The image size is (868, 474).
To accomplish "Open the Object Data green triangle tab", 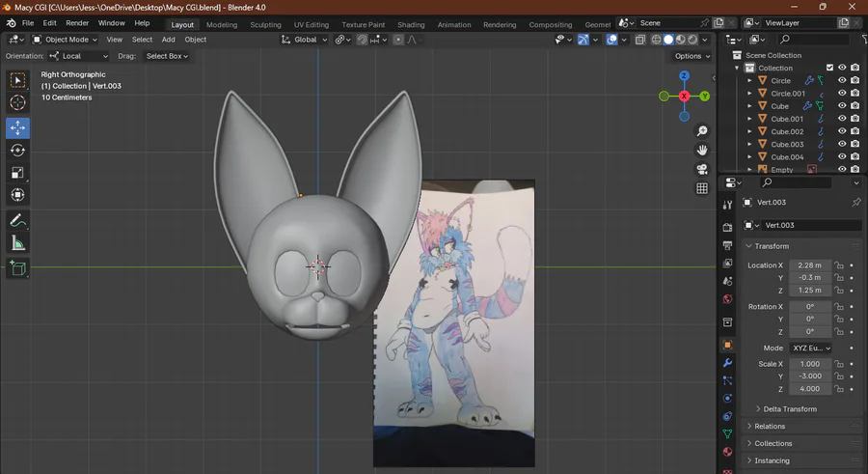I will (x=727, y=433).
